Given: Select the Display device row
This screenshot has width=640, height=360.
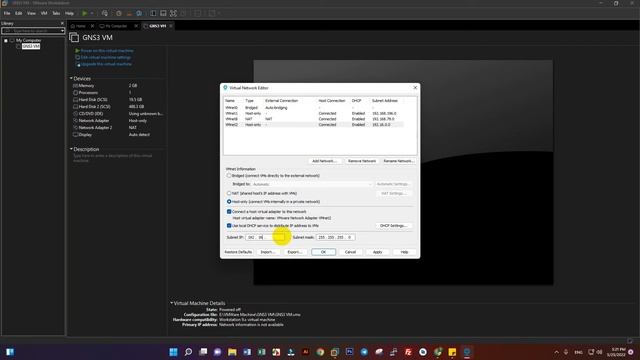Looking at the screenshot, I should pyautogui.click(x=118, y=134).
